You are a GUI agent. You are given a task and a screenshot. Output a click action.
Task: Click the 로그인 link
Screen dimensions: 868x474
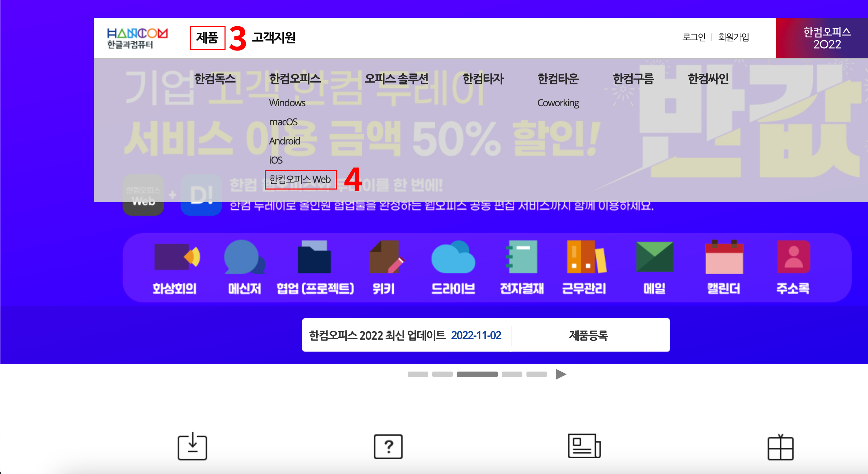click(x=694, y=37)
